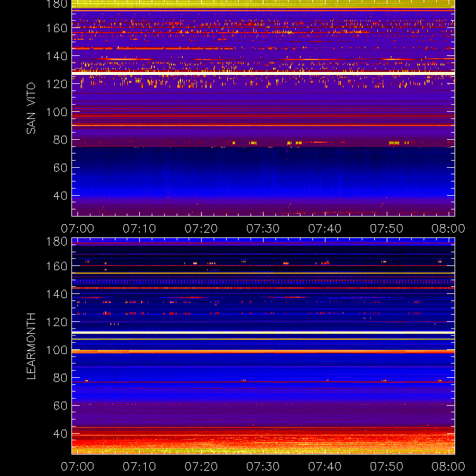476x476 pixels.
Task: Pick the 80 frequency label on Learmonth plot
Action: [60, 378]
